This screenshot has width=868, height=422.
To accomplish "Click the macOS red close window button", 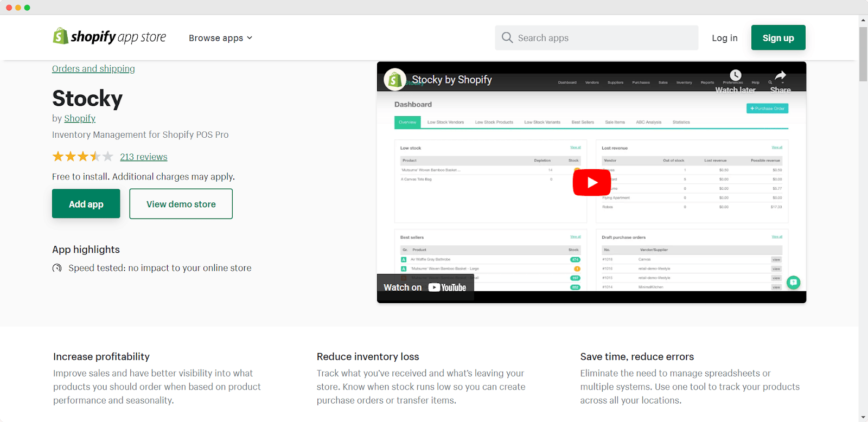I will (x=9, y=8).
